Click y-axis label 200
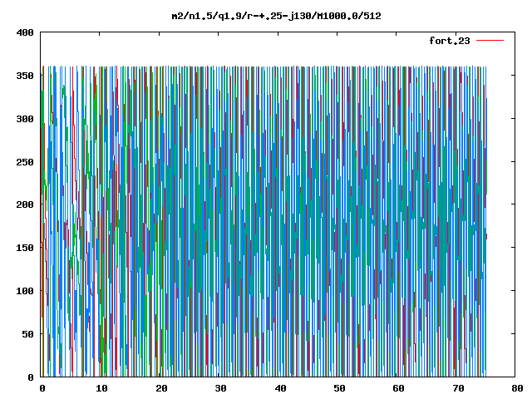532x399 pixels. click(x=25, y=204)
